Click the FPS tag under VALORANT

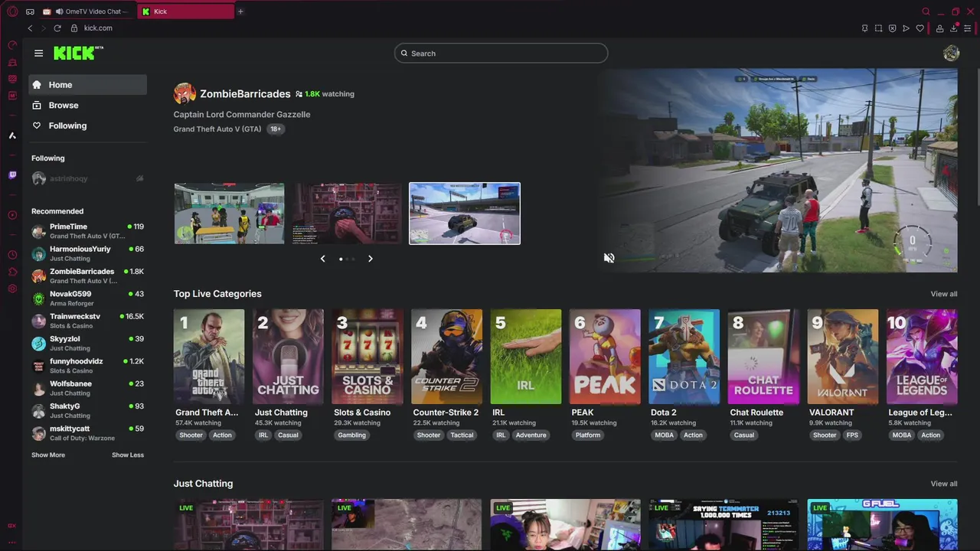tap(852, 435)
